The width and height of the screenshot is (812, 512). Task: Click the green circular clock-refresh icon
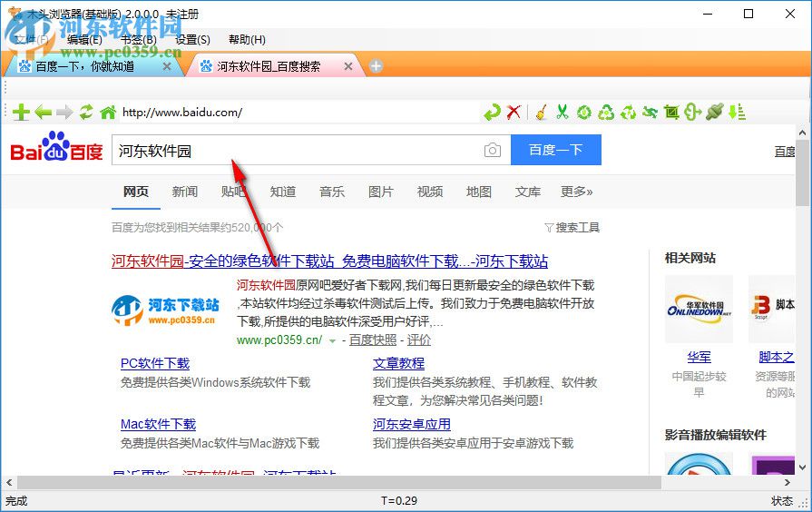(x=584, y=112)
